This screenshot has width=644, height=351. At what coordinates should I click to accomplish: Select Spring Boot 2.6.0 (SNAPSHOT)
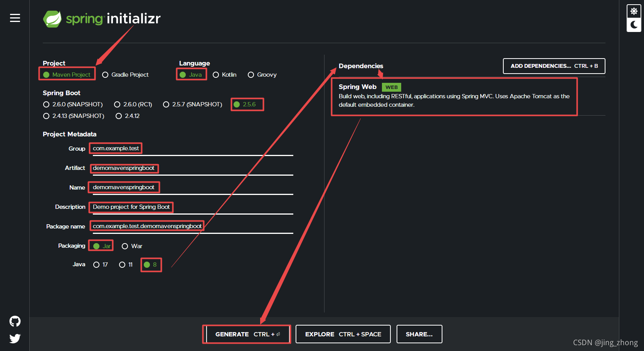tap(73, 104)
